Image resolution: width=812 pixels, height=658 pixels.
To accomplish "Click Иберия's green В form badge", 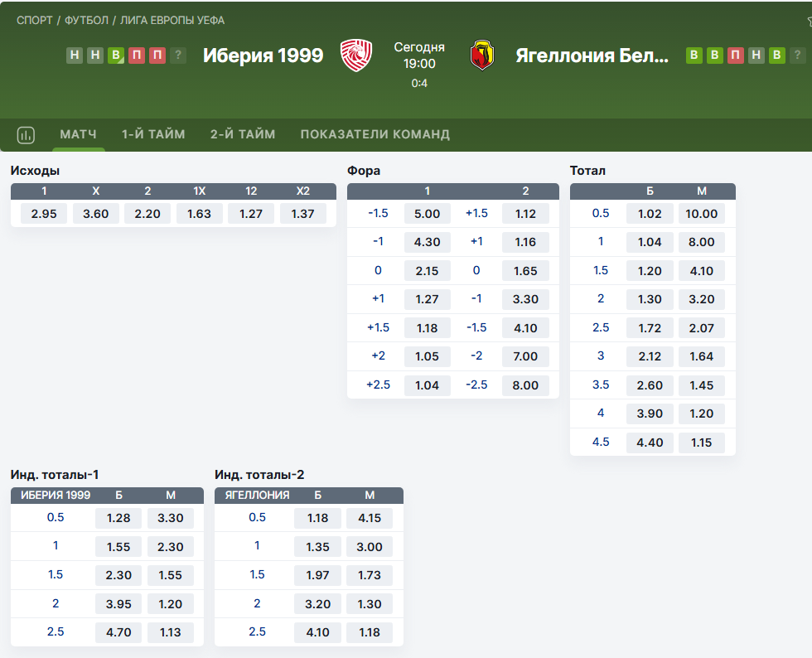I will pyautogui.click(x=115, y=56).
